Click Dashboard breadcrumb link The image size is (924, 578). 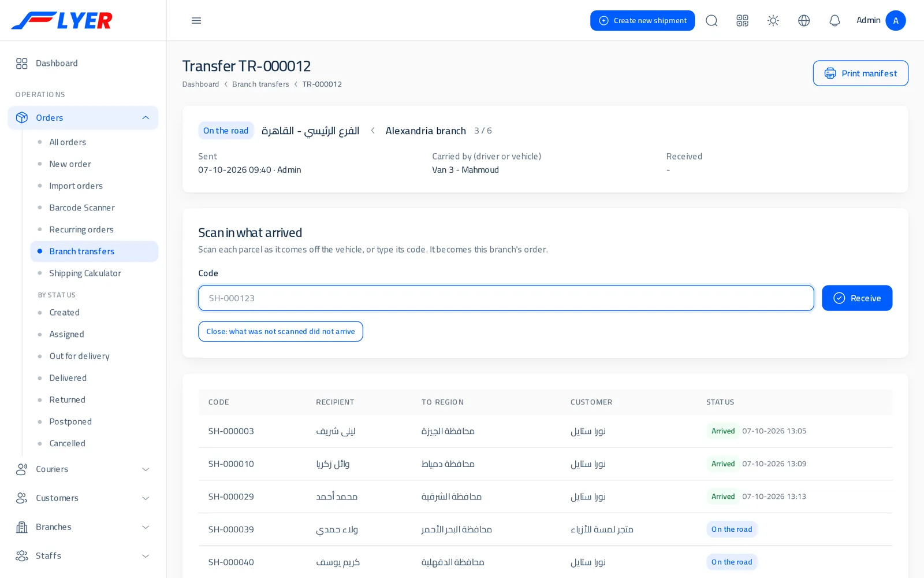pos(200,84)
